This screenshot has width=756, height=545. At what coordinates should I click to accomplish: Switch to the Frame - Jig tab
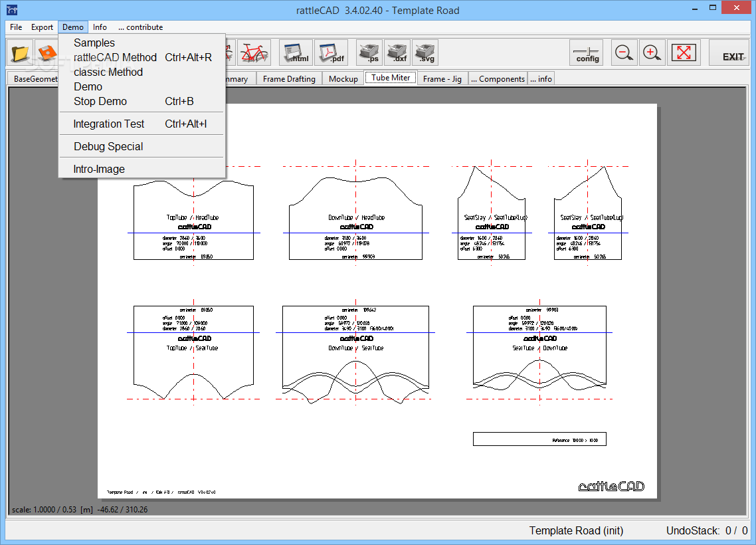point(442,78)
